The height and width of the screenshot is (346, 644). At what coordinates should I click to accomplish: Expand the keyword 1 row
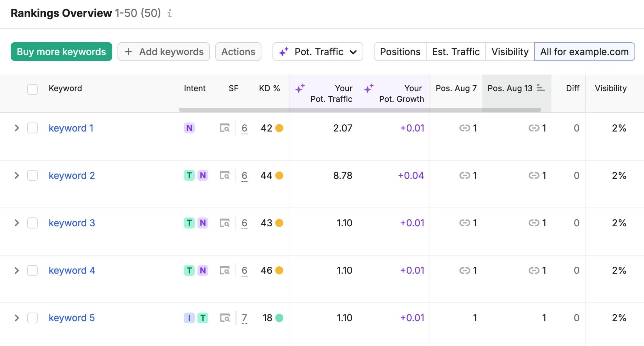[x=17, y=128]
